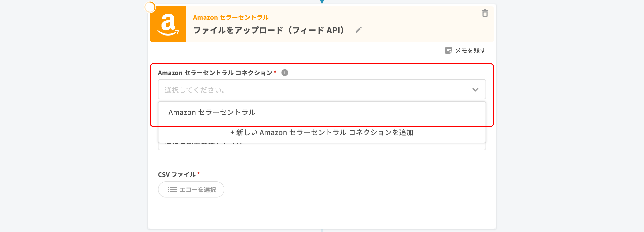Choose 新しい Amazon セラーセントラル コネクションを追加
The image size is (644, 232).
322,132
